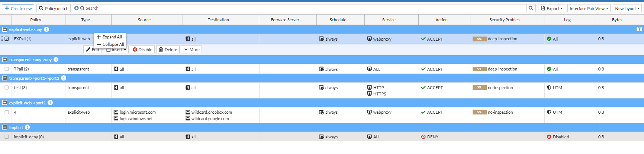Choose Expand All from the popup menu
Viewport: 644px width, 154px height.
tap(110, 37)
